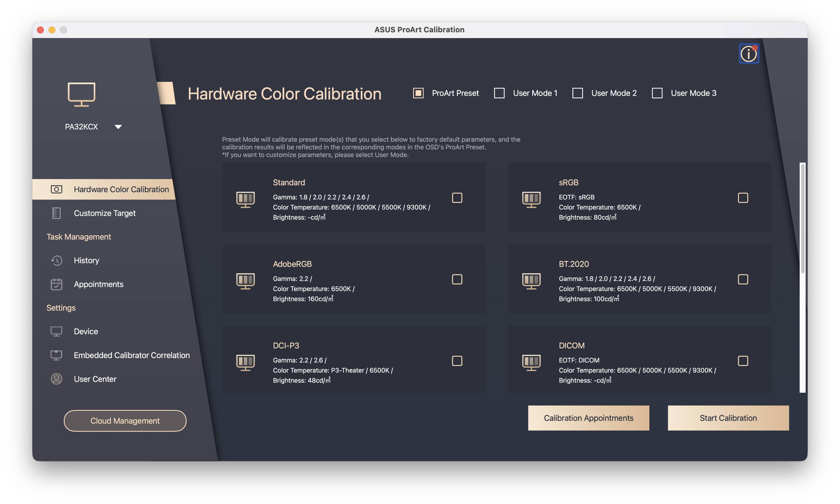Select User Mode 1
Viewport: 840px width, 504px height.
click(x=499, y=93)
